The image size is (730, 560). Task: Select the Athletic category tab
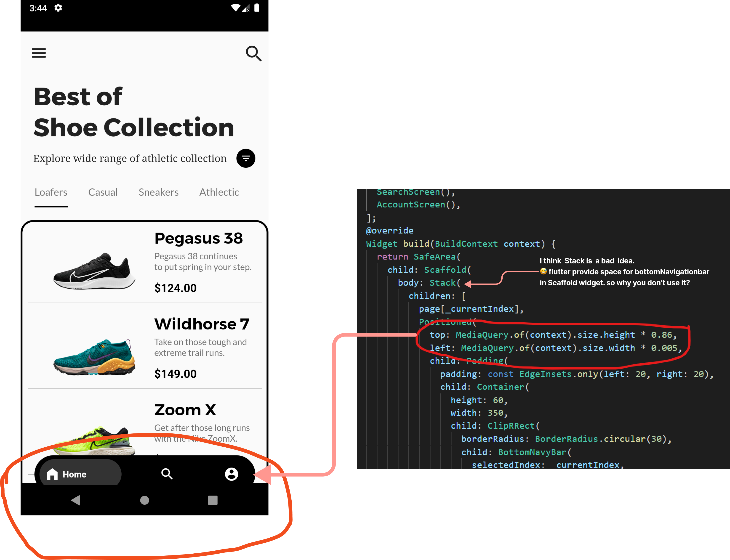click(219, 192)
